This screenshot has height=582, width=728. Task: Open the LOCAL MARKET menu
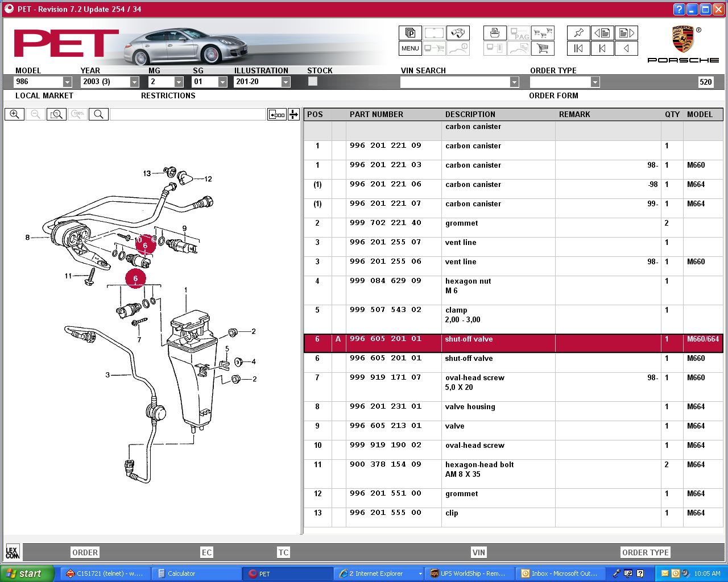(x=44, y=95)
